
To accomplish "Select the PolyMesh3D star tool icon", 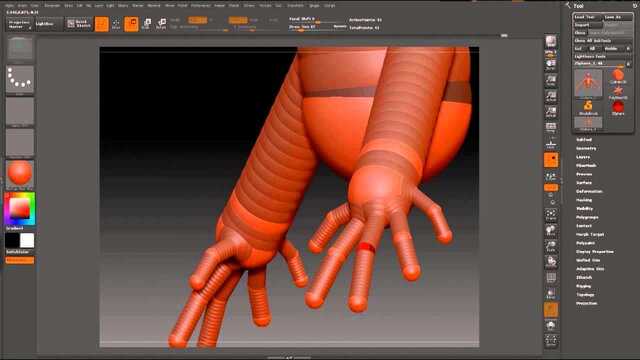I will click(x=618, y=92).
